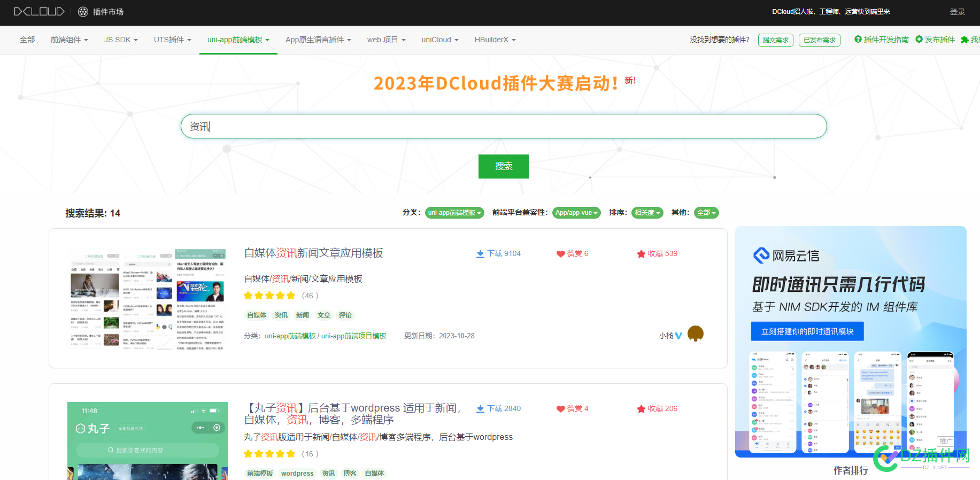Image resolution: width=980 pixels, height=480 pixels.
Task: Click the 前端模板 tag
Action: coord(260,474)
